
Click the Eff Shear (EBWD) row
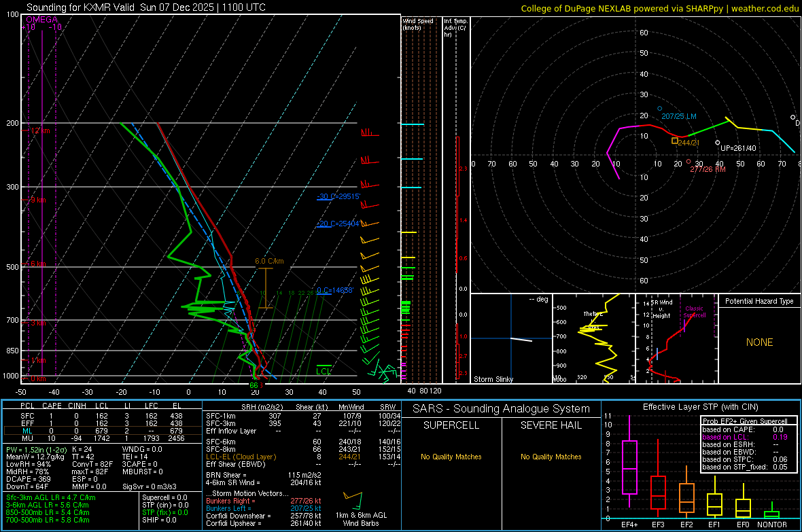[303, 464]
